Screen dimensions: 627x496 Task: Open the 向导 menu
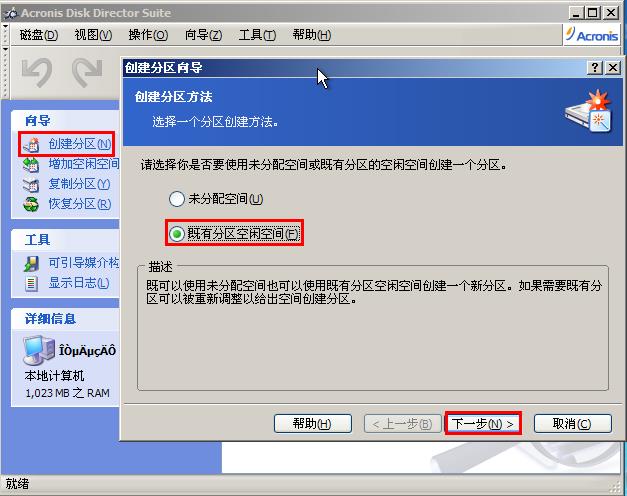[204, 35]
